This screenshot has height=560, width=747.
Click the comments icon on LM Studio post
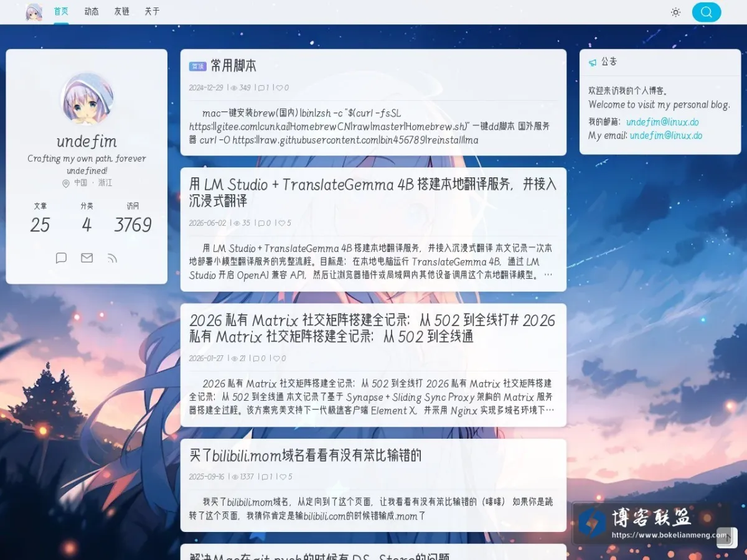(261, 223)
